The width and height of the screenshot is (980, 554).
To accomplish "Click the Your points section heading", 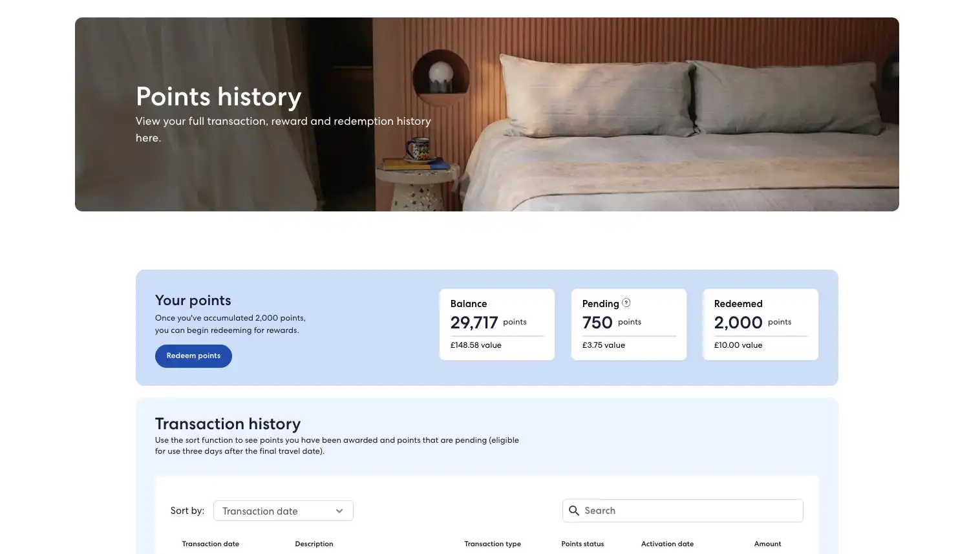I will tap(193, 301).
